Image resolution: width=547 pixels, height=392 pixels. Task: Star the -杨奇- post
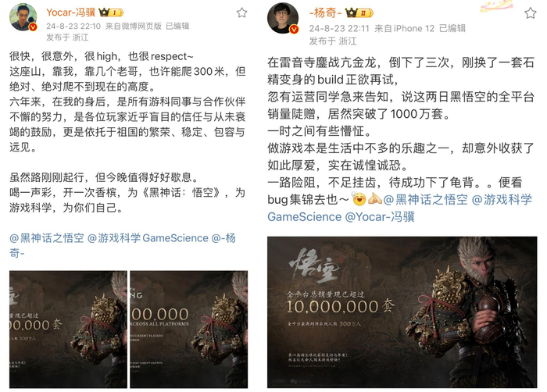[530, 13]
